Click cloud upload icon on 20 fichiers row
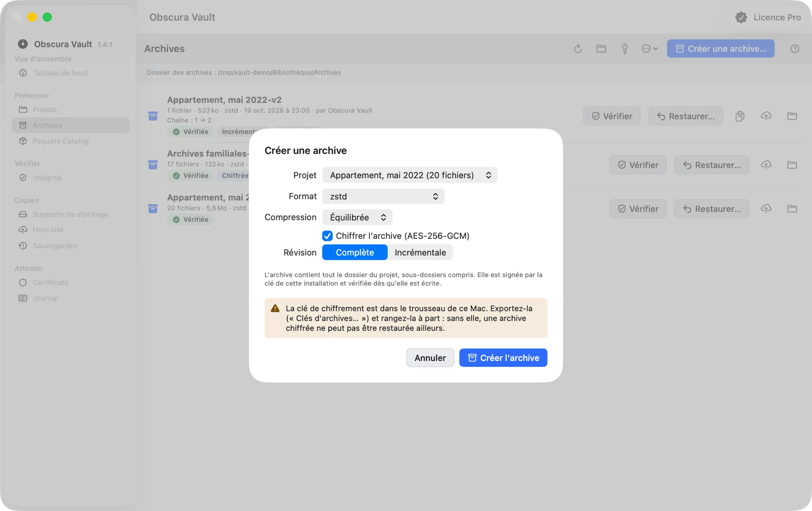812x511 pixels. (766, 209)
